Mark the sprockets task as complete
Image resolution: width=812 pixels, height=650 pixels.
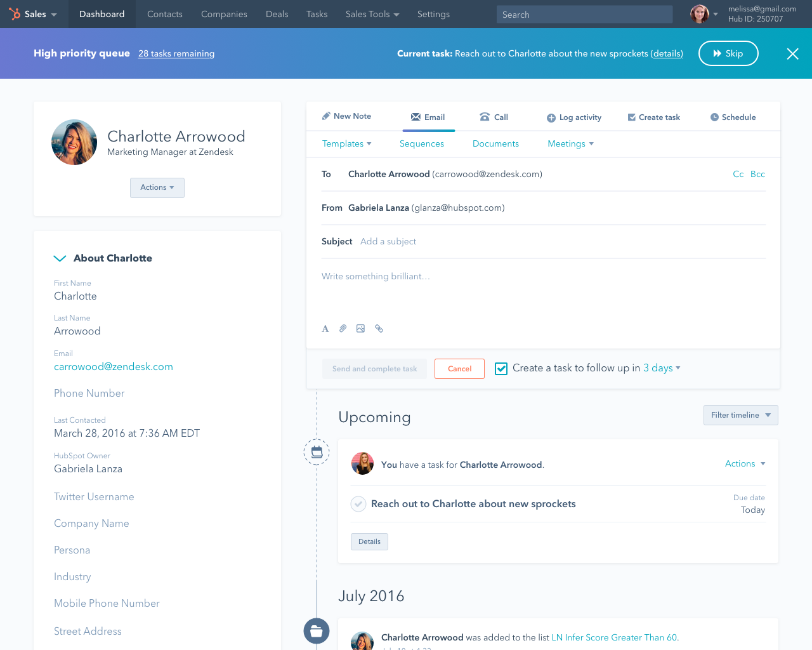(358, 503)
